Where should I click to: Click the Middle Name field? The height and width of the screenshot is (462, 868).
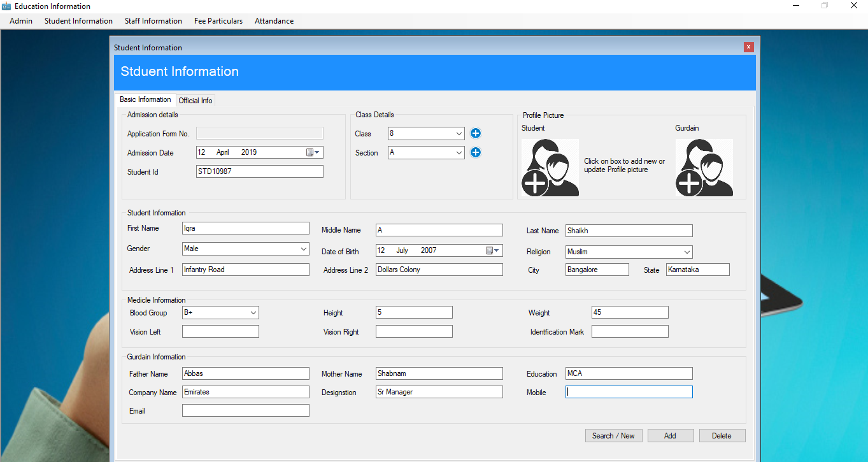439,230
